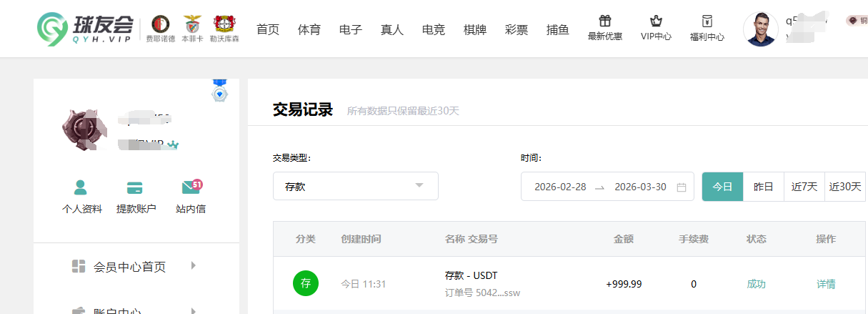Click 详情 link for USDT deposit
This screenshot has height=314, width=868.
click(x=826, y=284)
